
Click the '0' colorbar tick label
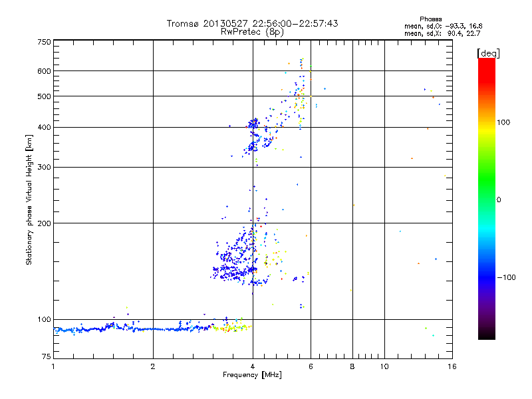[x=499, y=200]
